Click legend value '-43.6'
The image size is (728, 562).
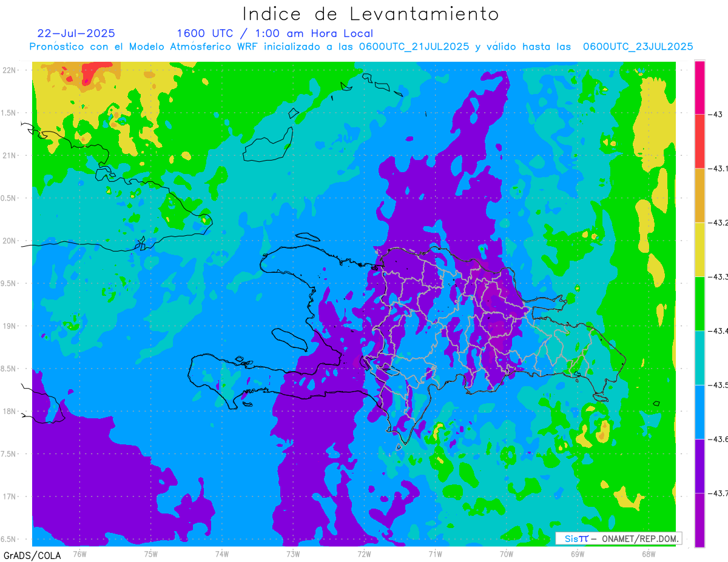(718, 439)
